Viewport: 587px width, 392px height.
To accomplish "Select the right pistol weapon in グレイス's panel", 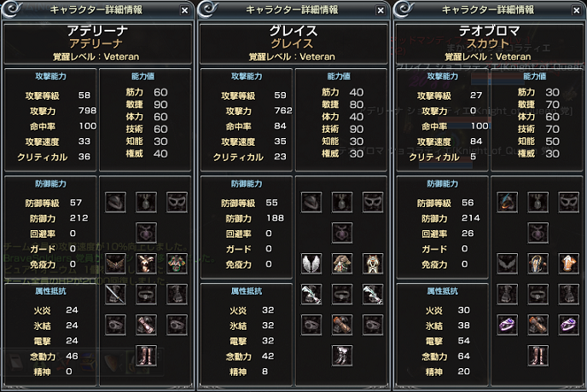I will (373, 294).
